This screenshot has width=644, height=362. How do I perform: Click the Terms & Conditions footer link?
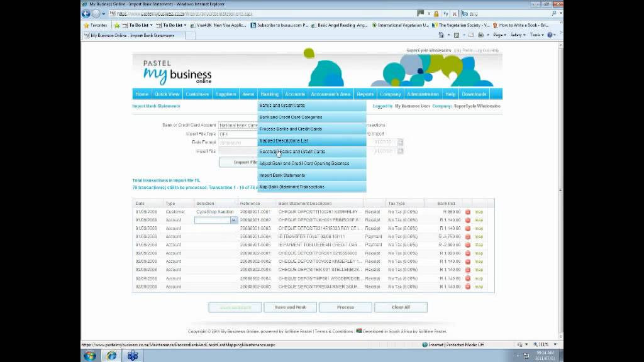334,331
